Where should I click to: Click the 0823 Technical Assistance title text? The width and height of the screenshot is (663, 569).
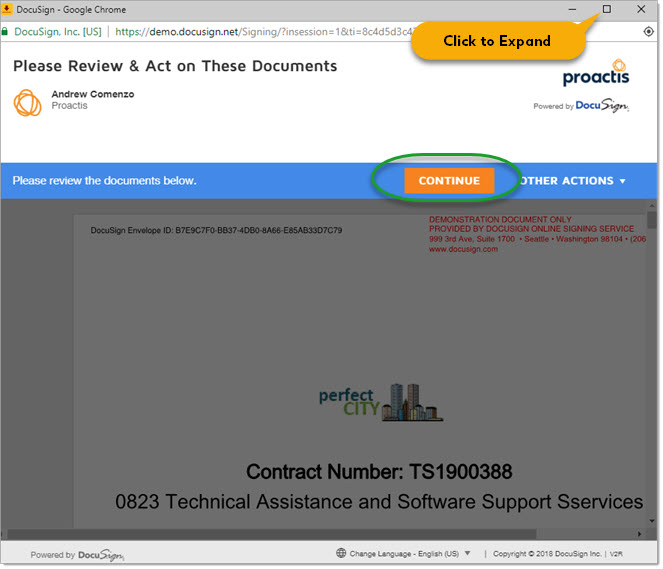point(379,501)
